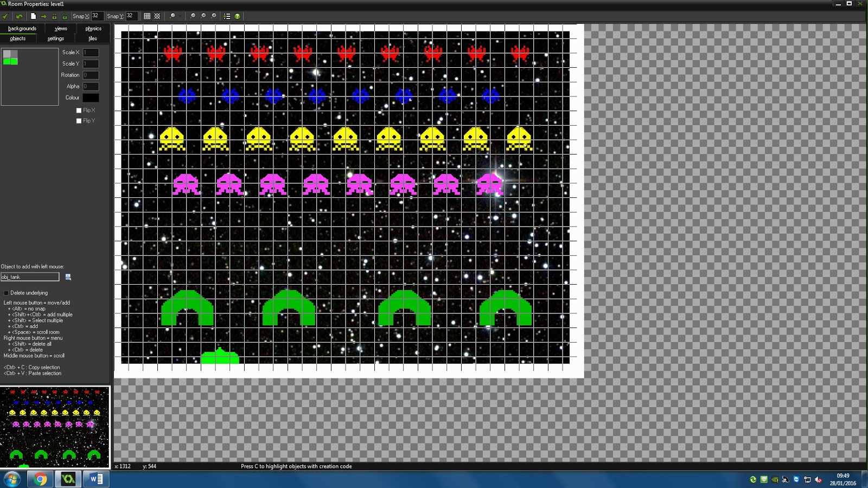
Task: Toggle the isometric grid icon
Action: 158,16
